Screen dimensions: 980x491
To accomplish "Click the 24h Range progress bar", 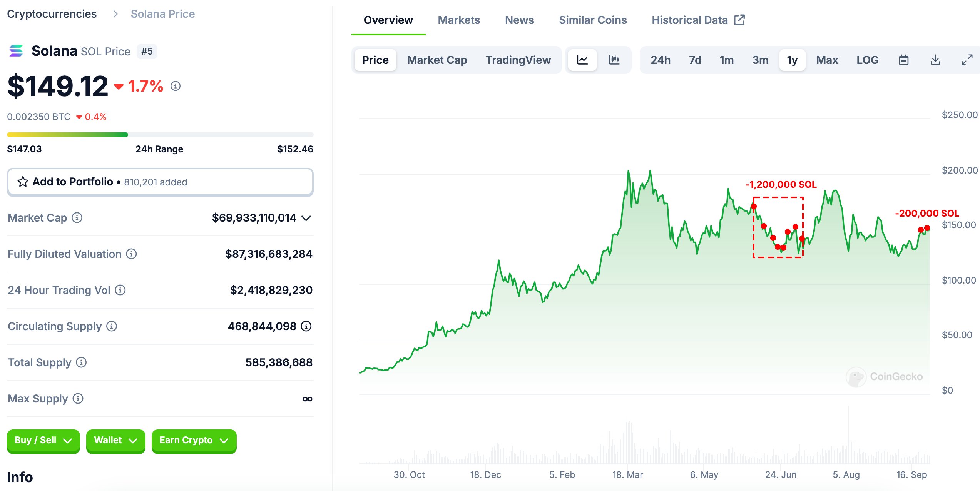I will 160,135.
